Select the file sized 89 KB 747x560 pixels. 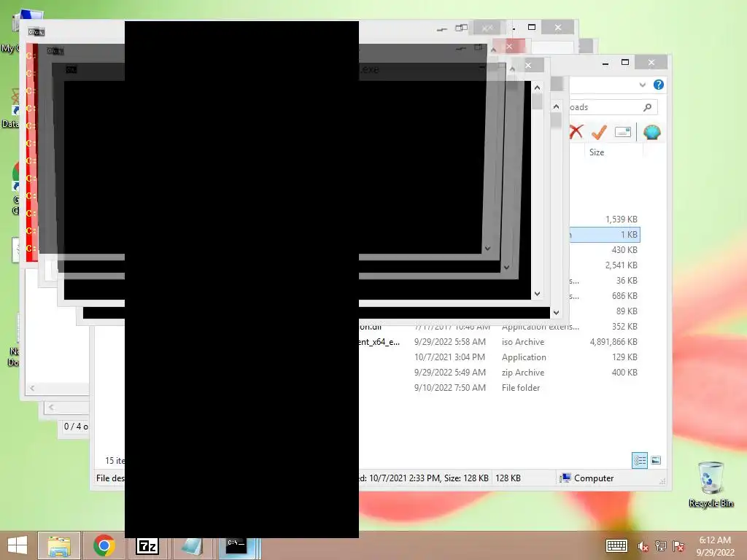627,311
